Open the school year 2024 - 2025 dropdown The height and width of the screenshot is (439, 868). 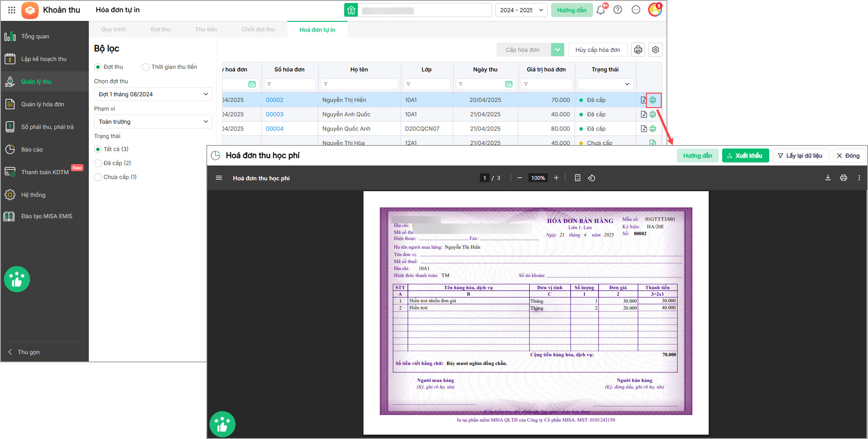[521, 10]
